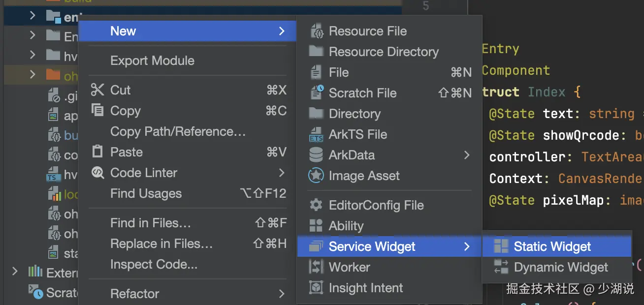644x305 pixels.
Task: Click the ArkTS File icon
Action: click(x=316, y=134)
